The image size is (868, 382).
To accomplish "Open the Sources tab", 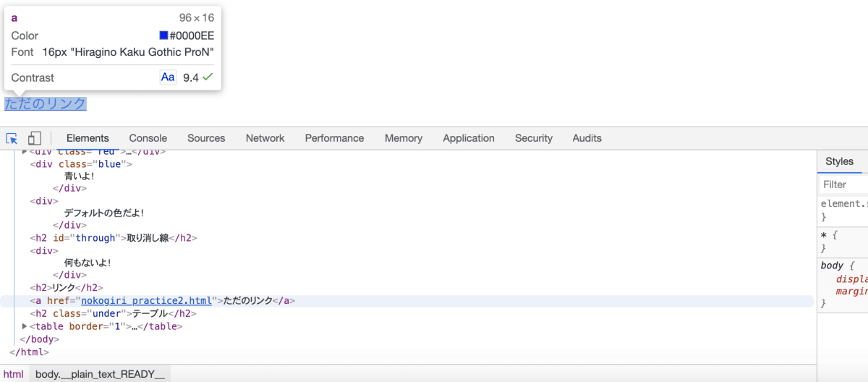I will [206, 138].
